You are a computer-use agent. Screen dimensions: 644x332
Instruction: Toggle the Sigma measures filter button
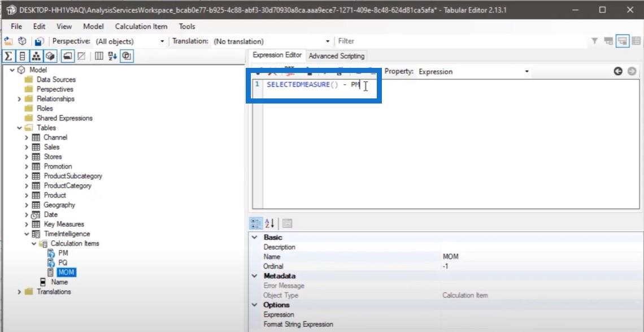pyautogui.click(x=8, y=56)
